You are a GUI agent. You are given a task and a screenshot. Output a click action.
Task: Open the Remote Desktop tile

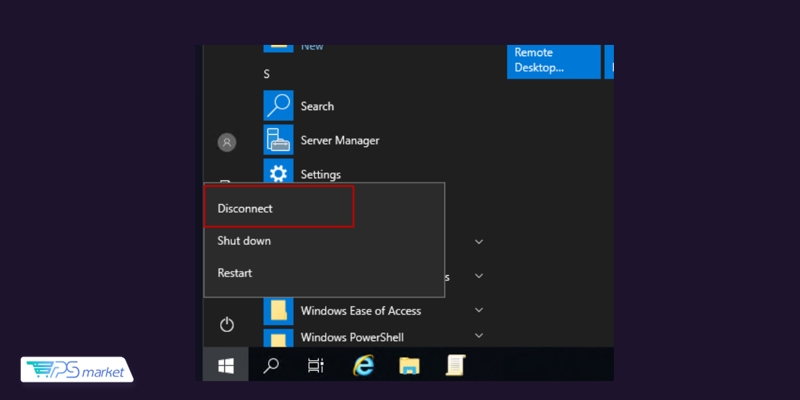tap(554, 61)
